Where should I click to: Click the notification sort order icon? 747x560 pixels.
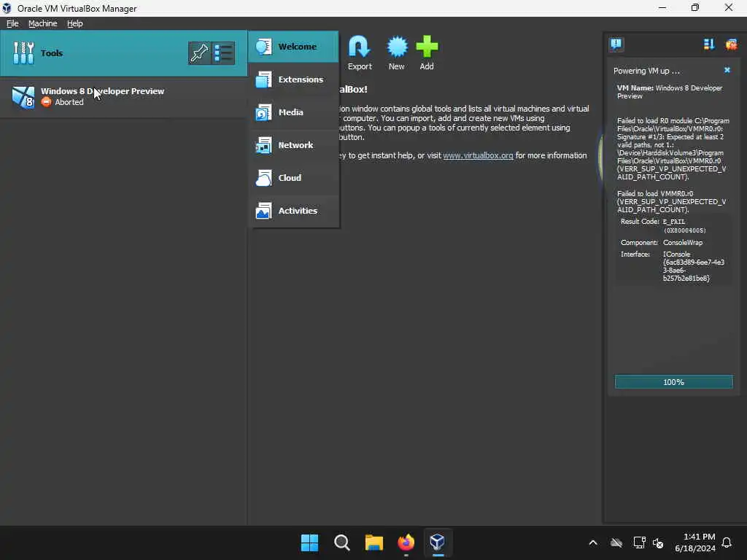coord(709,44)
